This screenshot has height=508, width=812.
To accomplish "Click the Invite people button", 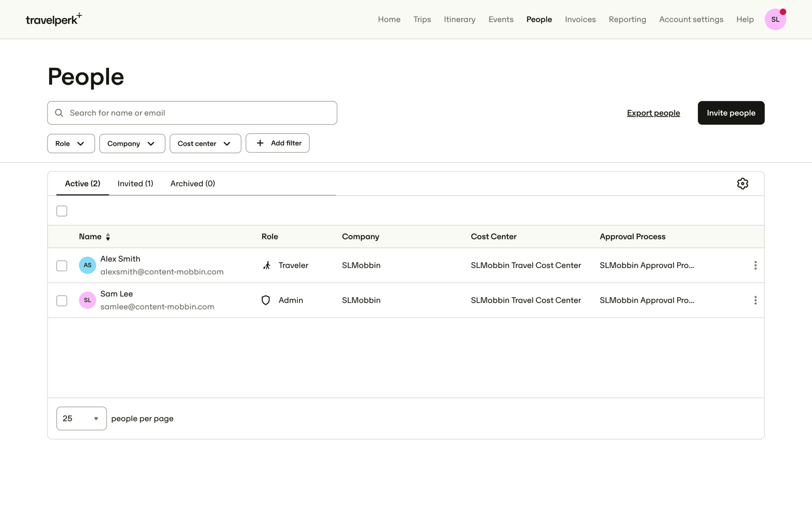I will (731, 113).
